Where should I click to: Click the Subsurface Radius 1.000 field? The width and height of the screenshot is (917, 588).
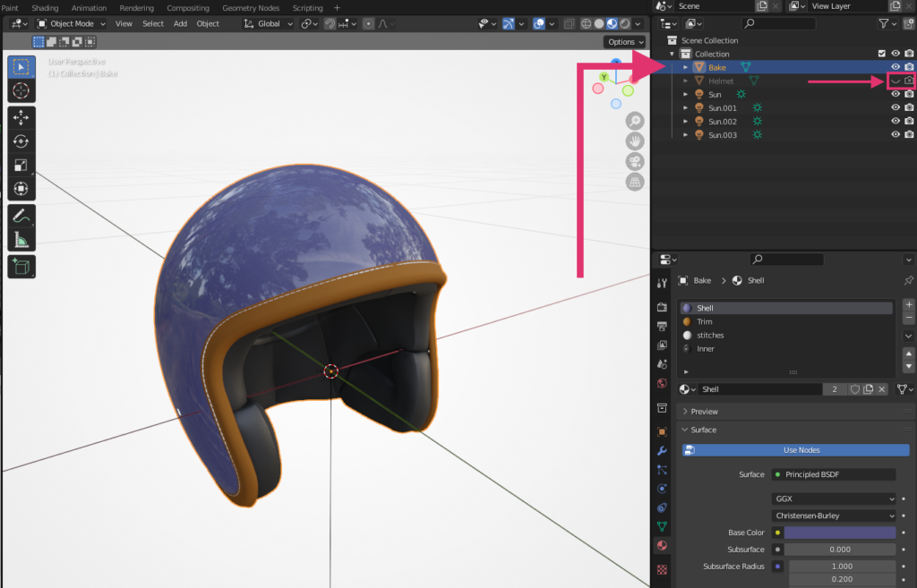tap(842, 566)
